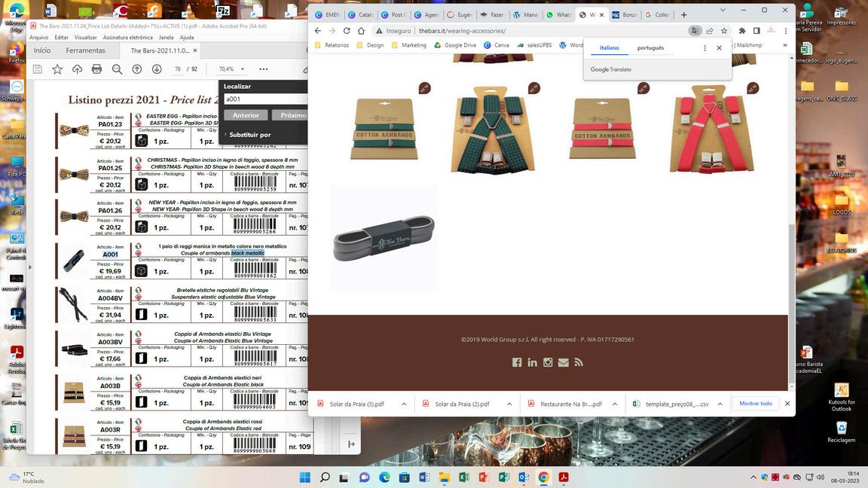Open the Windows Start menu

(304, 477)
